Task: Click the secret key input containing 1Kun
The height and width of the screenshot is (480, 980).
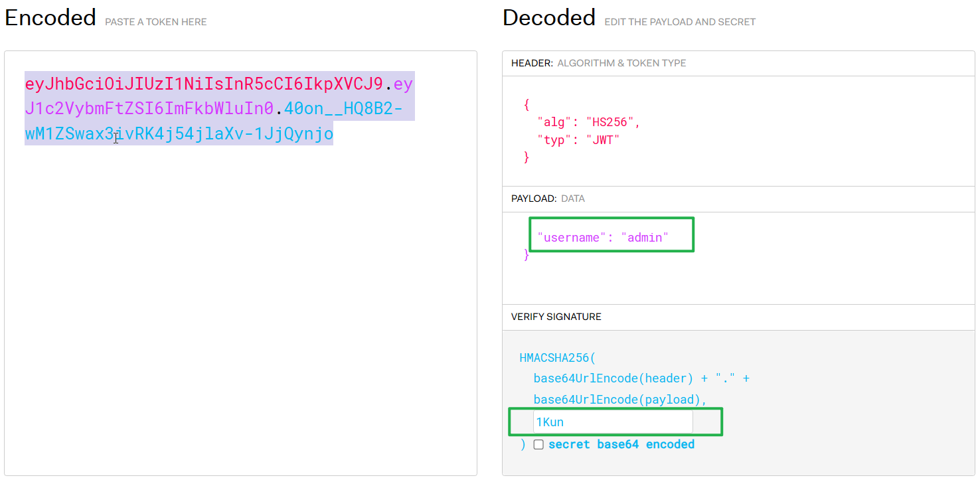Action: (x=612, y=422)
